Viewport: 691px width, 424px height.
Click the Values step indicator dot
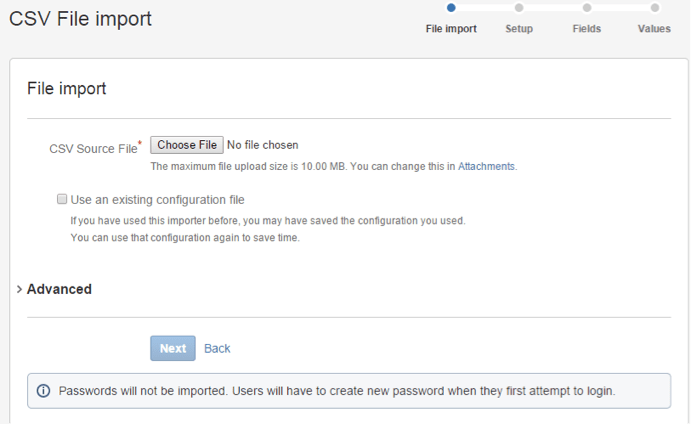(654, 7)
